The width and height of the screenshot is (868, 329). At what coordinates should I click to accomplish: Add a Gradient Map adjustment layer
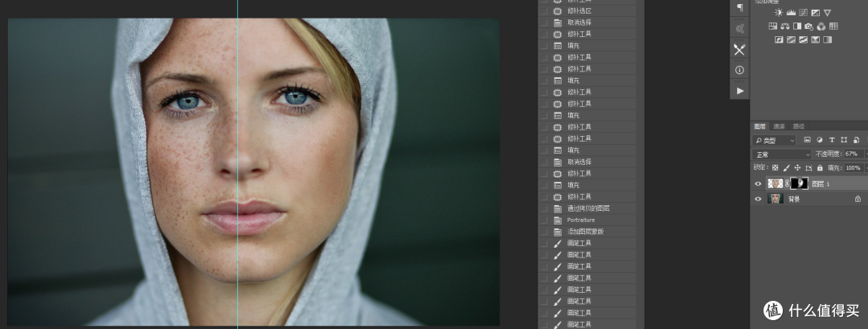[x=828, y=40]
